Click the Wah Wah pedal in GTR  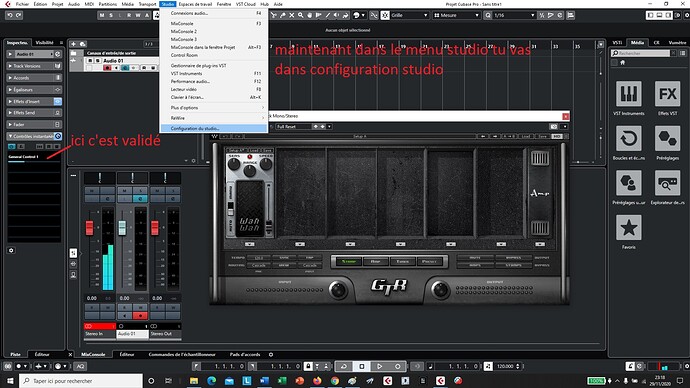(x=250, y=210)
